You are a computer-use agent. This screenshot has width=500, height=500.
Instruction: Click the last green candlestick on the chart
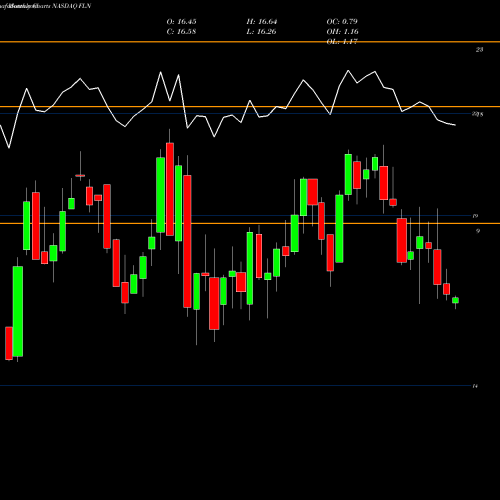455,300
